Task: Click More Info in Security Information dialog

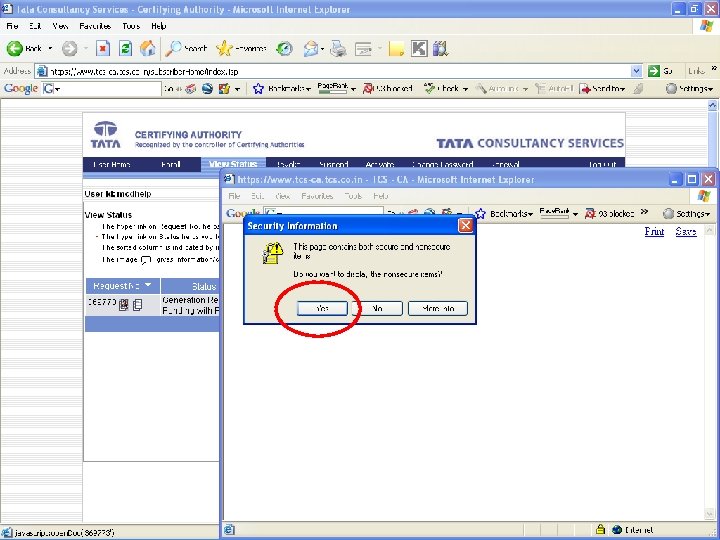Action: [438, 308]
